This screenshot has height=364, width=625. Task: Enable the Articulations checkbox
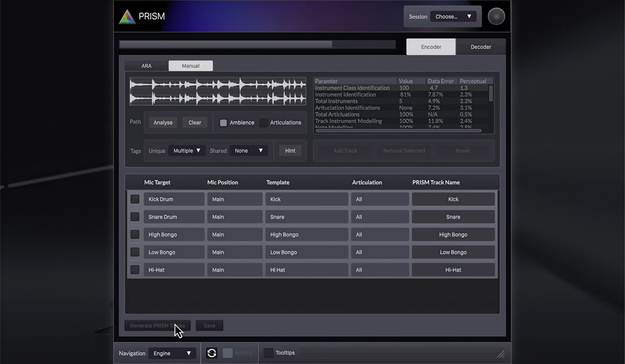pyautogui.click(x=263, y=123)
